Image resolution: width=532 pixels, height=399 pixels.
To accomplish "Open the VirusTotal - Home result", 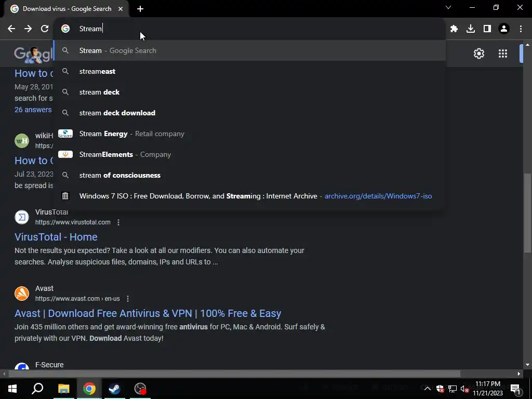I will pos(56,237).
